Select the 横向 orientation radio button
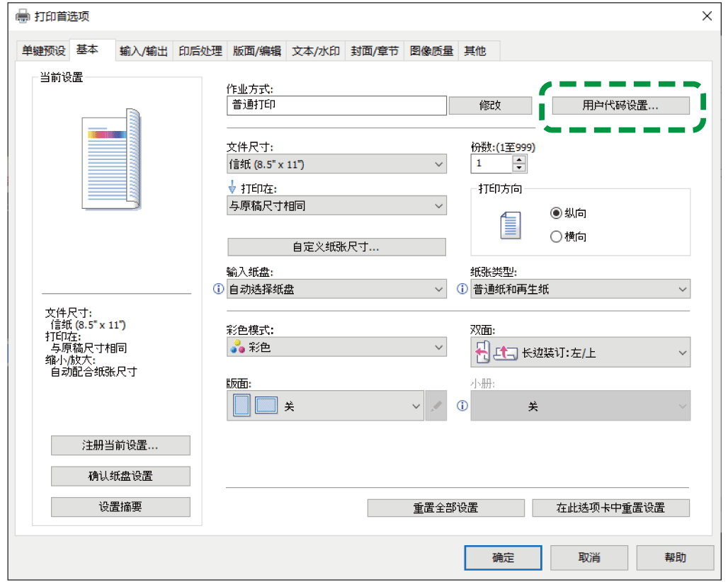 (x=557, y=236)
